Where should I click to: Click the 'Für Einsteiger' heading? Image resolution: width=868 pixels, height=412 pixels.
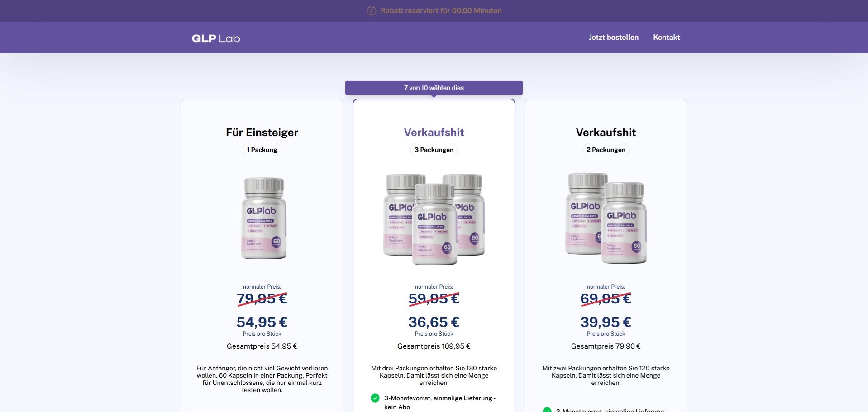(262, 133)
